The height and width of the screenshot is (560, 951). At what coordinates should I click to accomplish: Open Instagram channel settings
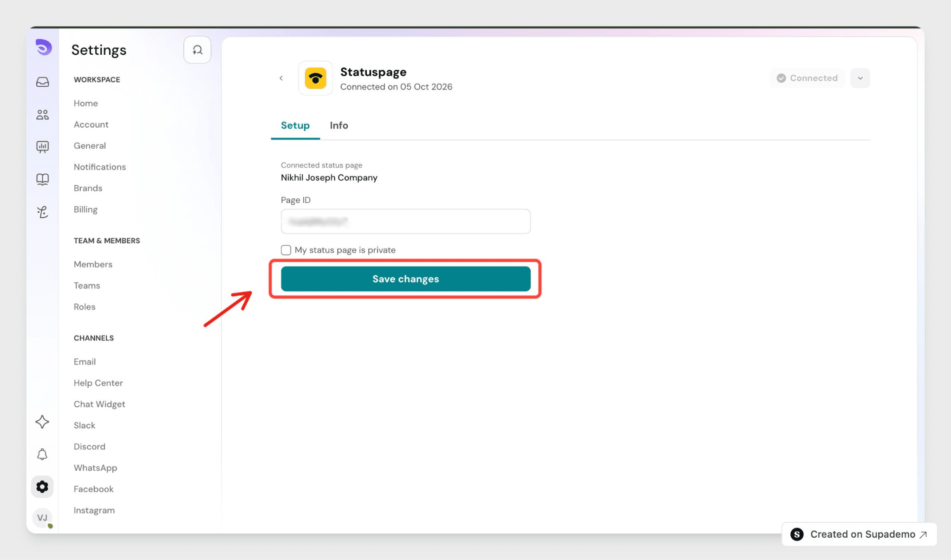click(94, 510)
